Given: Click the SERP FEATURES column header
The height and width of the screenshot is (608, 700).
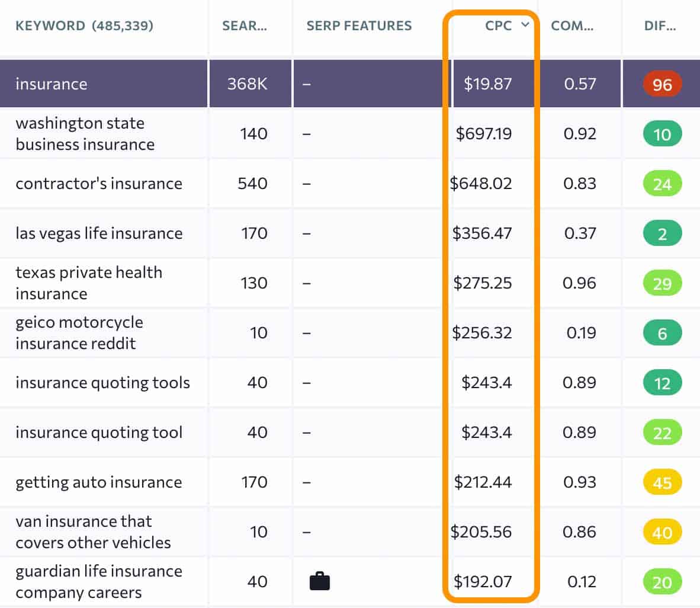Looking at the screenshot, I should [x=359, y=25].
